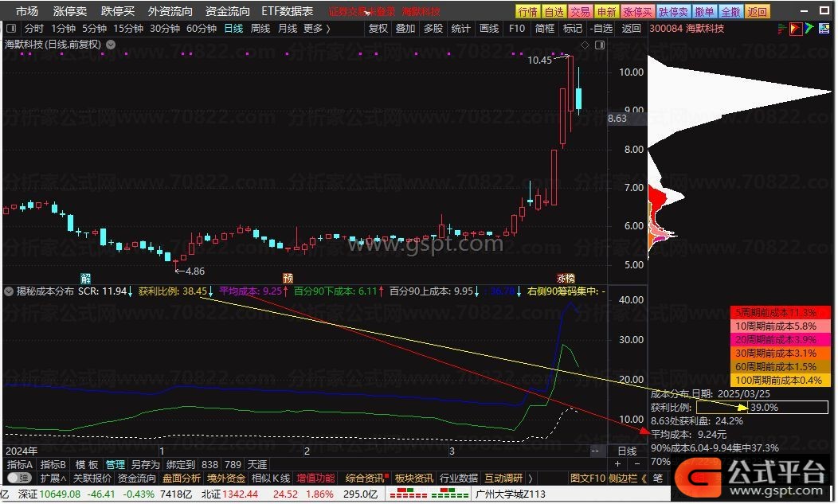This screenshot has height=504, width=838.
Task: Click the plus zoom button under 日线
Action: click(x=618, y=464)
